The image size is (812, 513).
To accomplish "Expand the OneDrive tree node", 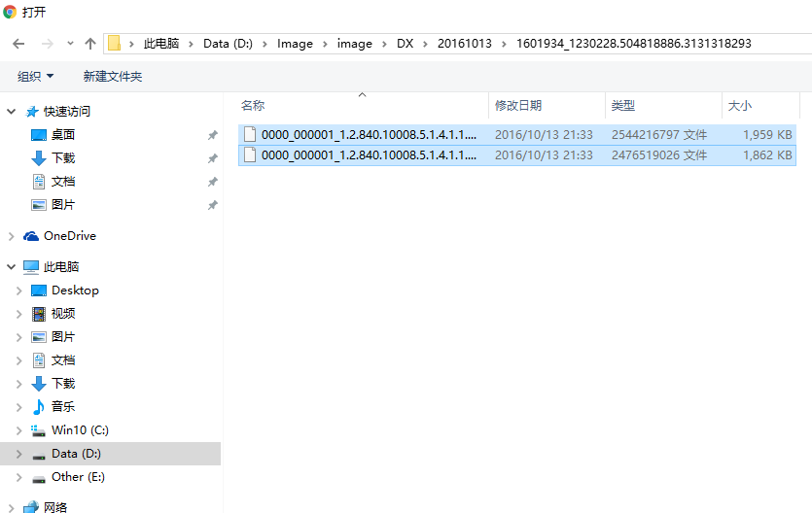I will pyautogui.click(x=11, y=236).
